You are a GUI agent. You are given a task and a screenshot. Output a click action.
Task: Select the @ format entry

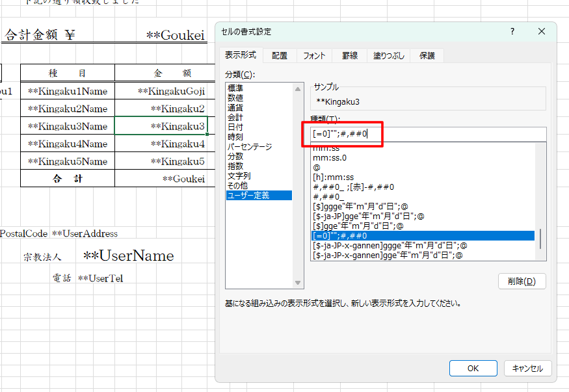pos(423,168)
